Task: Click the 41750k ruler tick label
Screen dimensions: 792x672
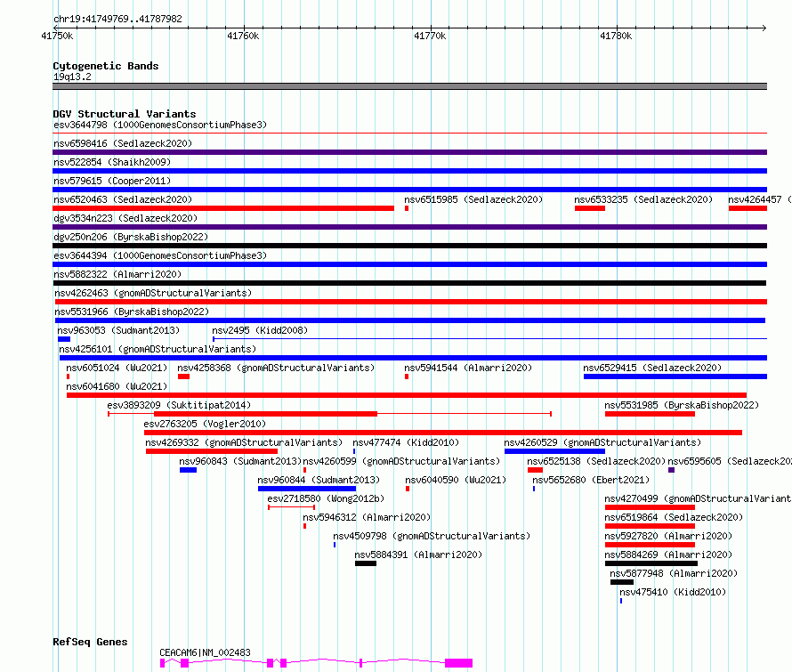Action: [x=57, y=36]
